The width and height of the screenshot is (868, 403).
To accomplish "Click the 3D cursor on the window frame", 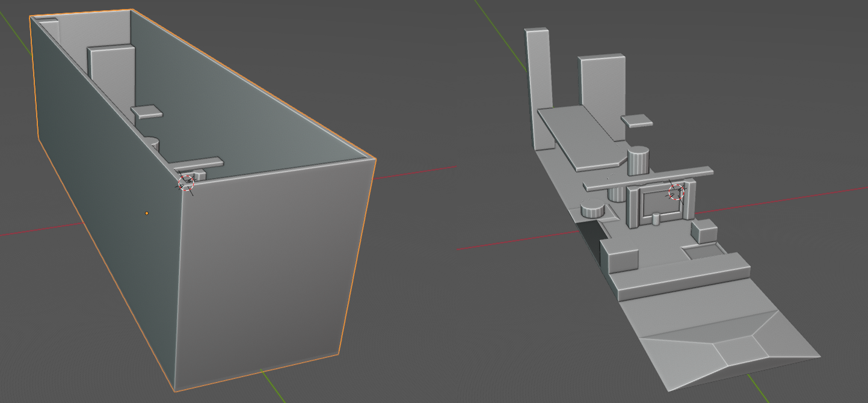I will tap(677, 191).
